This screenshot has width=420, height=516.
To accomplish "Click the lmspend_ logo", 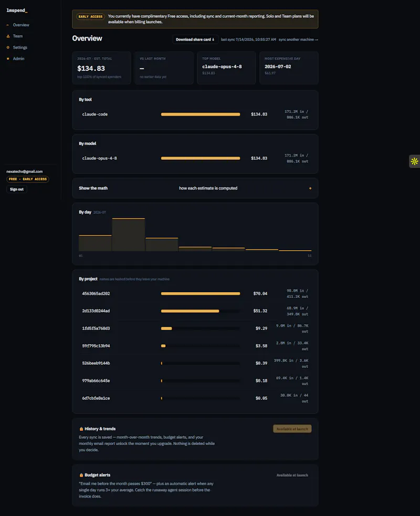I will click(x=17, y=11).
